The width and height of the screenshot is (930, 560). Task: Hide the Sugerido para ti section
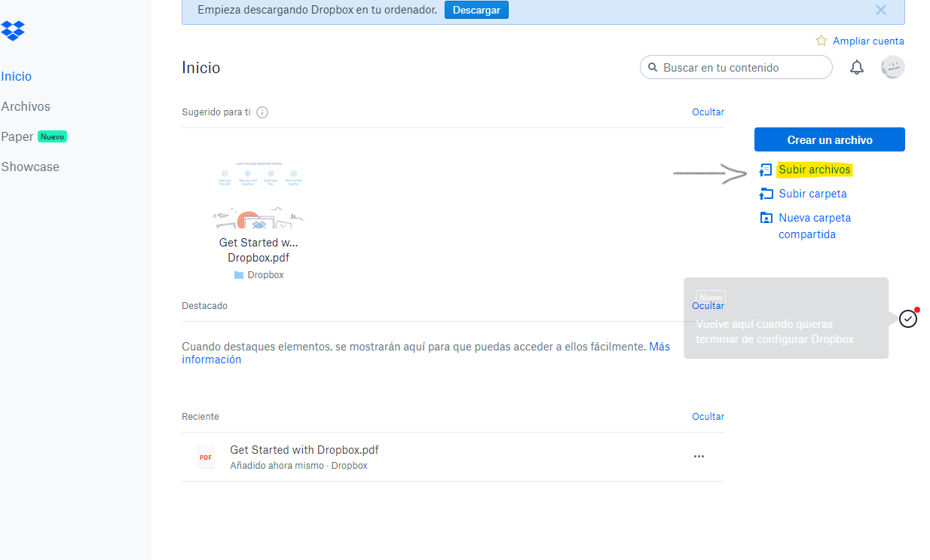[708, 112]
